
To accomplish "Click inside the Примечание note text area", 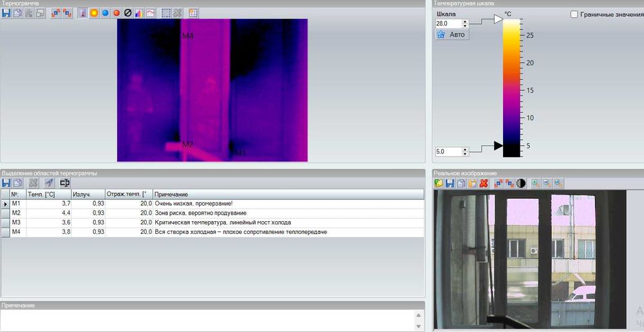I will click(x=207, y=320).
